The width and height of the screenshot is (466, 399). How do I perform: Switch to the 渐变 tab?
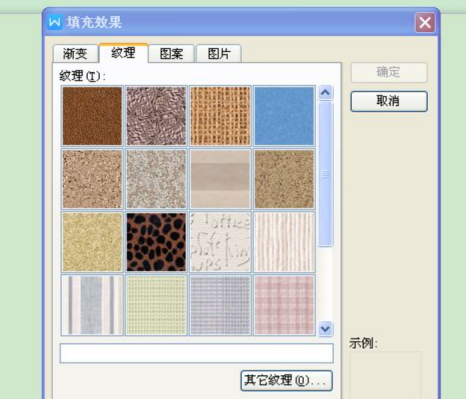coord(75,54)
